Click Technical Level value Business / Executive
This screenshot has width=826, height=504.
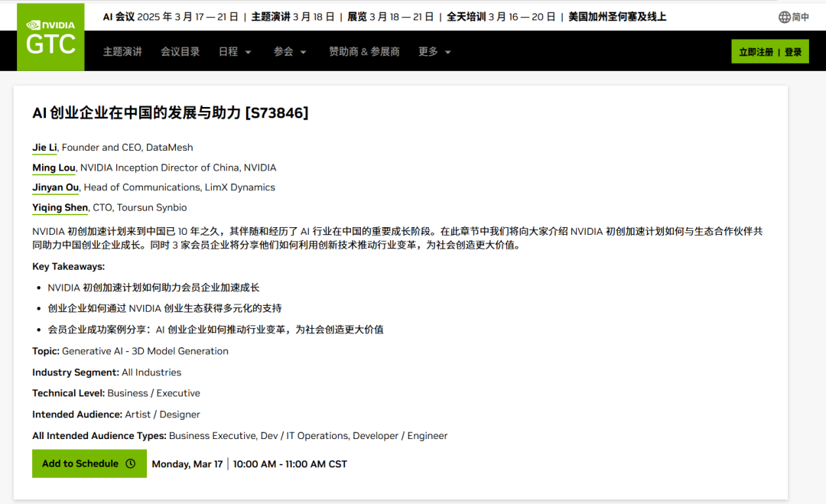pos(154,393)
